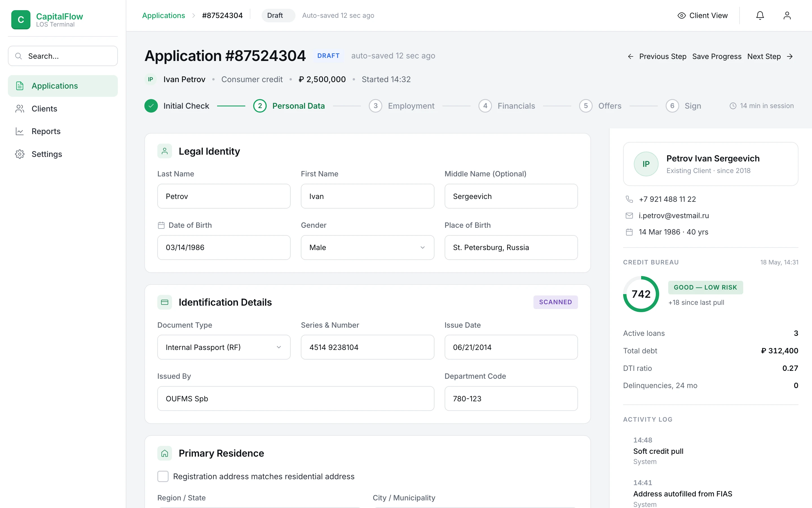Click the Clients people icon
812x508 pixels.
(20, 109)
